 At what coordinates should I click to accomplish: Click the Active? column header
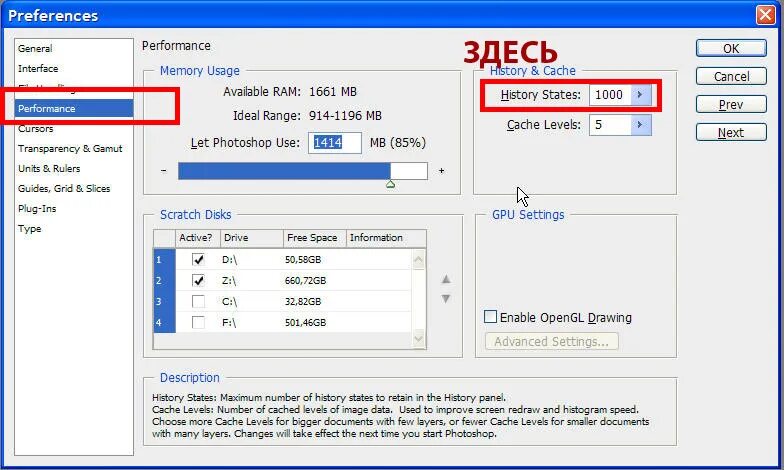click(198, 238)
